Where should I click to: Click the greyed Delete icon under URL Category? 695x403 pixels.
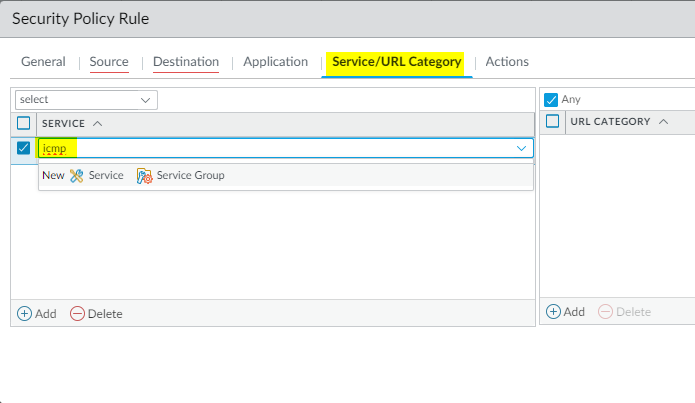605,312
